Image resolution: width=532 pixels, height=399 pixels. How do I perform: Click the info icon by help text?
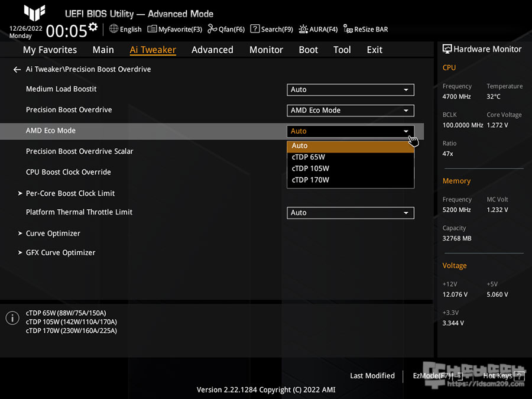[12, 318]
